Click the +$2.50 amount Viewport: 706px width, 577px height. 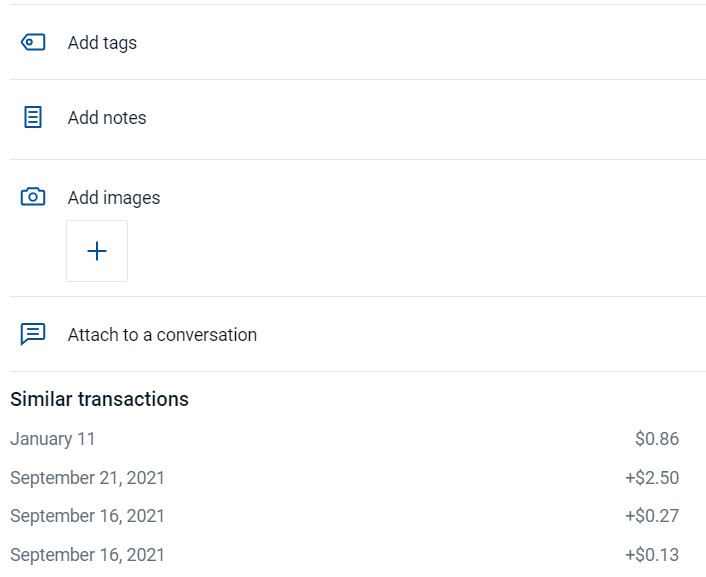[x=652, y=477]
